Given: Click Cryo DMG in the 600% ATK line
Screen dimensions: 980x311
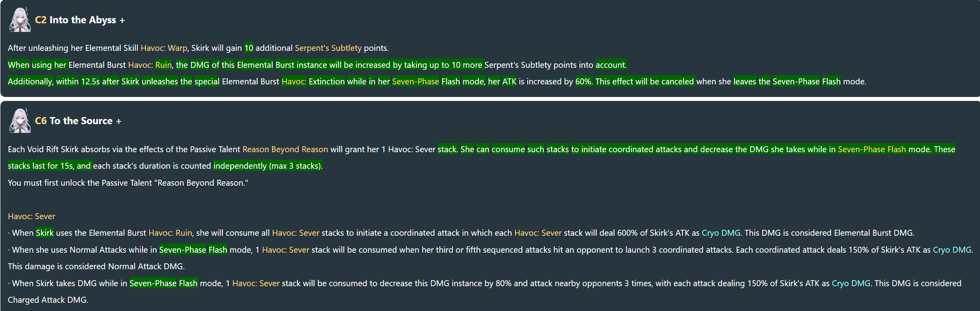Looking at the screenshot, I should pos(721,233).
